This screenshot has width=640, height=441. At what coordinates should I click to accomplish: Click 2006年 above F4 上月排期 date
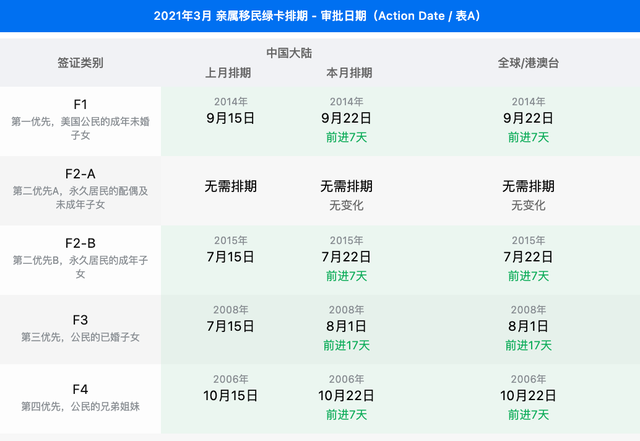pos(231,379)
